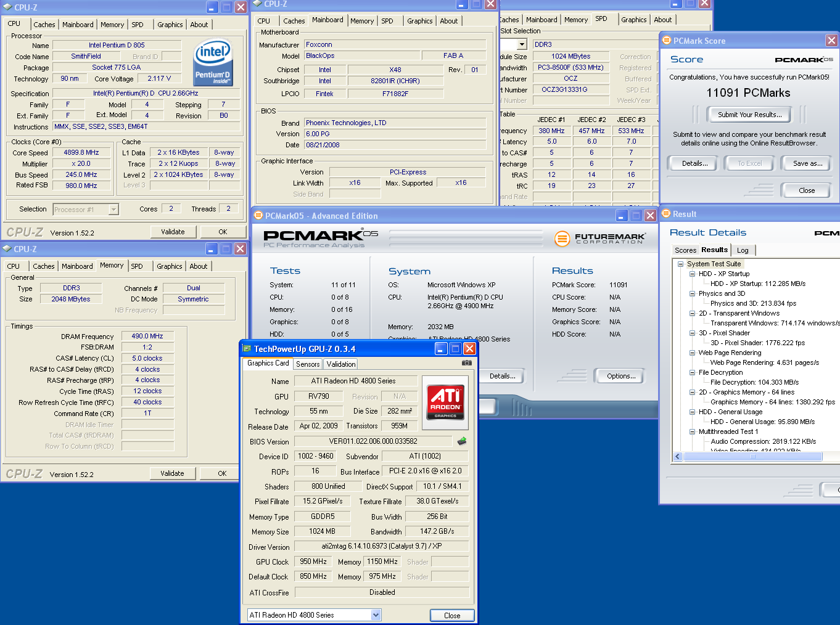Click OK in the CPU-Z memory-timings window

click(222, 473)
